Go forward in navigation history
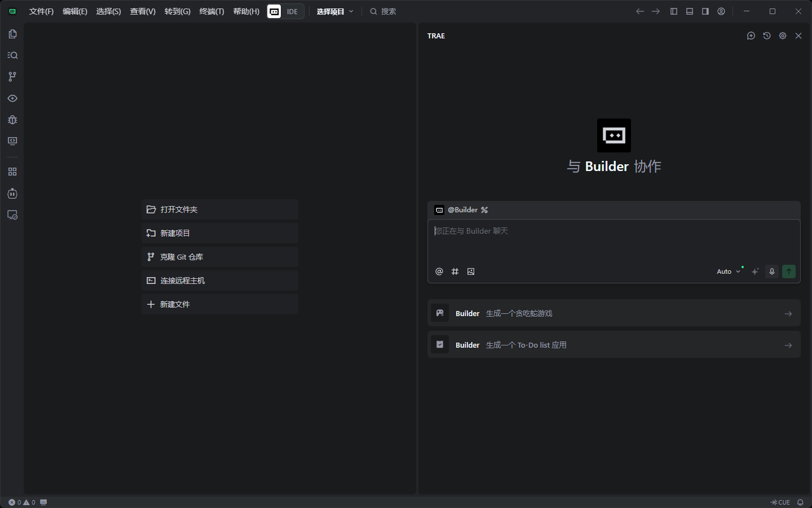The image size is (812, 508). [x=656, y=11]
